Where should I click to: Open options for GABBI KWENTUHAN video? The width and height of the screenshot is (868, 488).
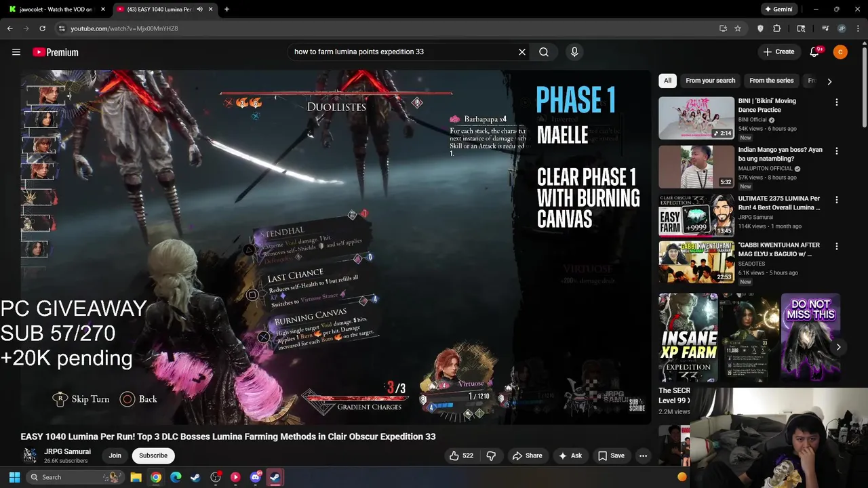(836, 247)
